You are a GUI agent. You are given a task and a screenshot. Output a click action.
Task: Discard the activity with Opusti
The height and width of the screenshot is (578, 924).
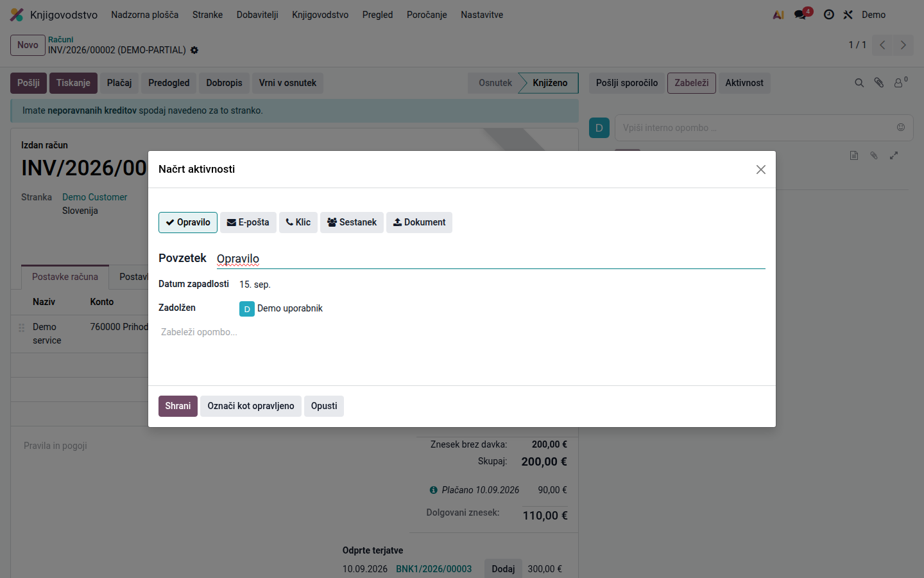click(324, 406)
